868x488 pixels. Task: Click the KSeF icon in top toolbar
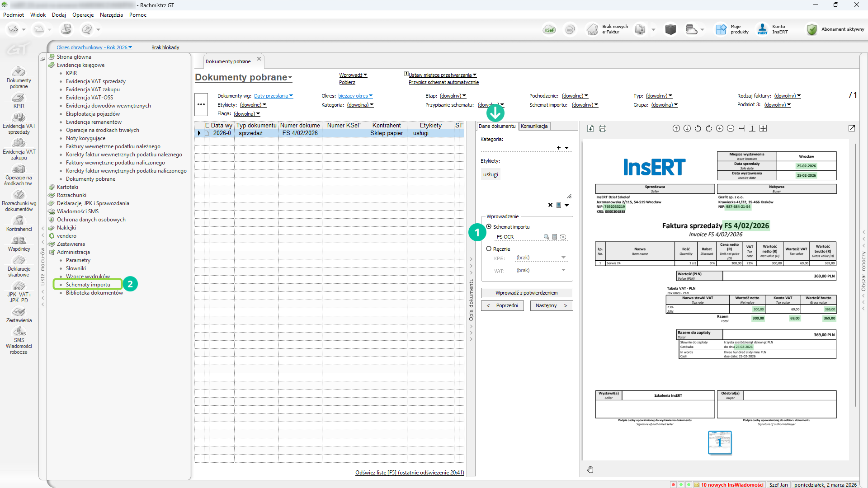pyautogui.click(x=549, y=30)
